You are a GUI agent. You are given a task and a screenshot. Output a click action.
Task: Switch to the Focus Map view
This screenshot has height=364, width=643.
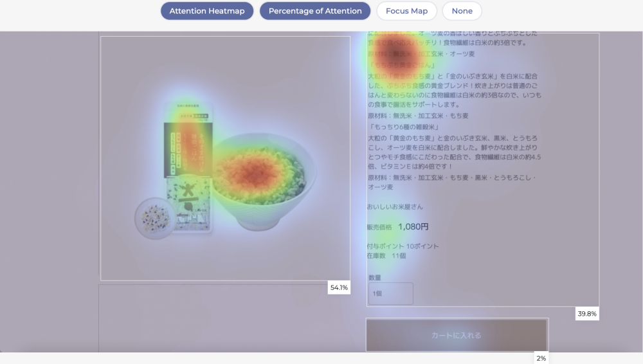click(406, 11)
